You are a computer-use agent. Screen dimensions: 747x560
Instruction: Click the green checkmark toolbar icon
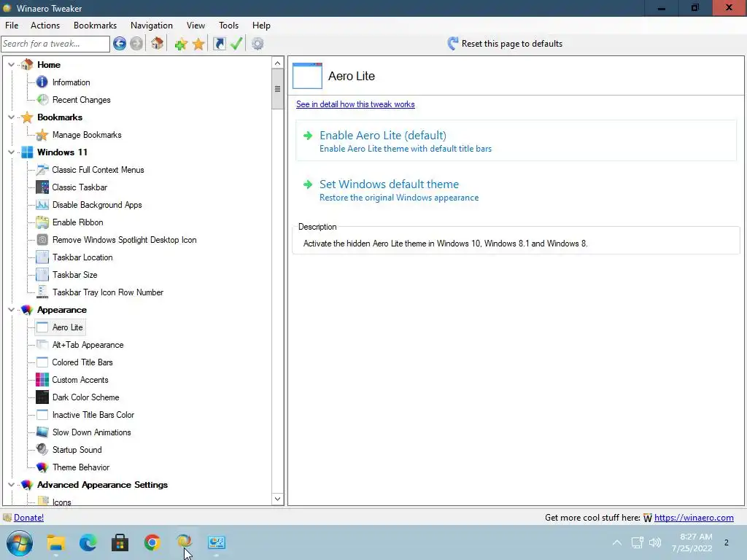point(236,44)
